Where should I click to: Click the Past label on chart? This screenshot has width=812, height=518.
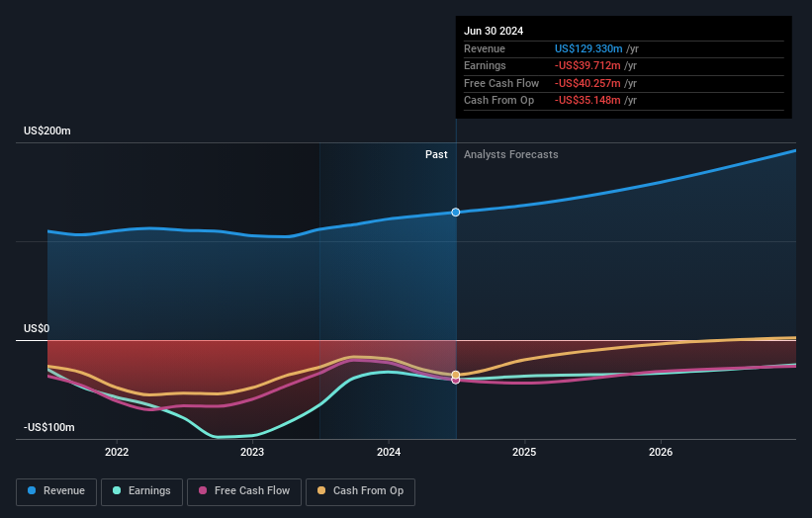pos(436,154)
